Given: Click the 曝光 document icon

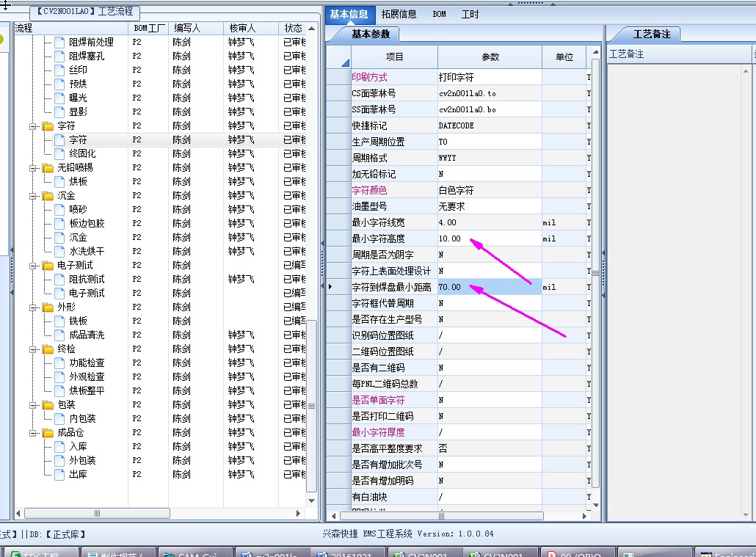Looking at the screenshot, I should [59, 98].
